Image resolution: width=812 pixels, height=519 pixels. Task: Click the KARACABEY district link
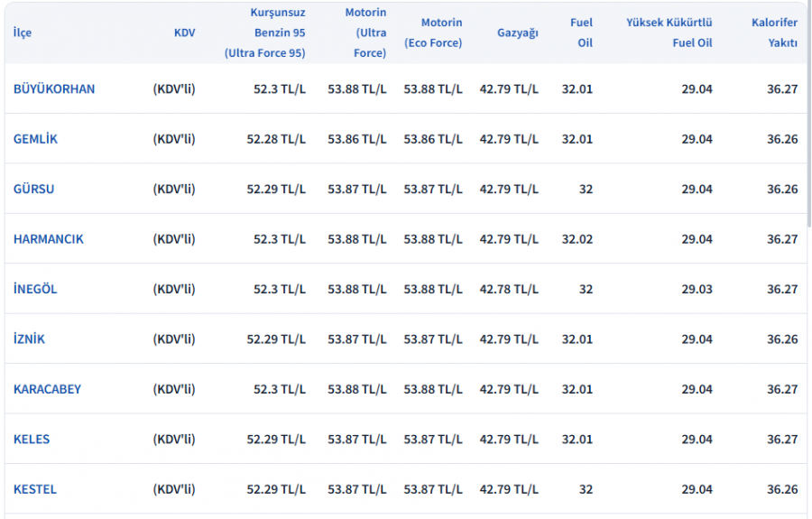pos(47,389)
